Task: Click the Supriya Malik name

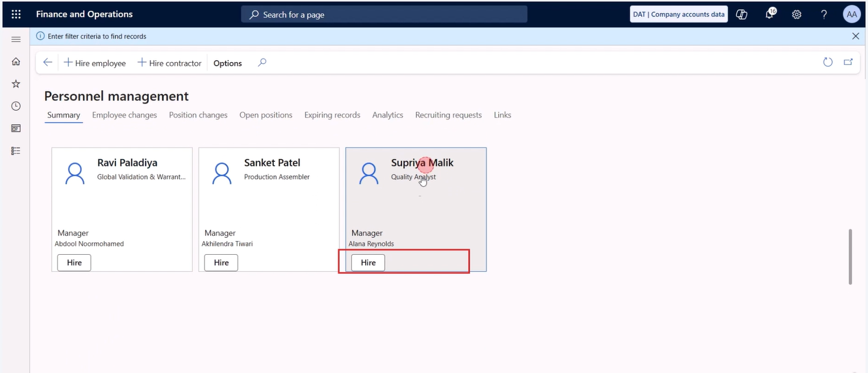Action: point(422,163)
